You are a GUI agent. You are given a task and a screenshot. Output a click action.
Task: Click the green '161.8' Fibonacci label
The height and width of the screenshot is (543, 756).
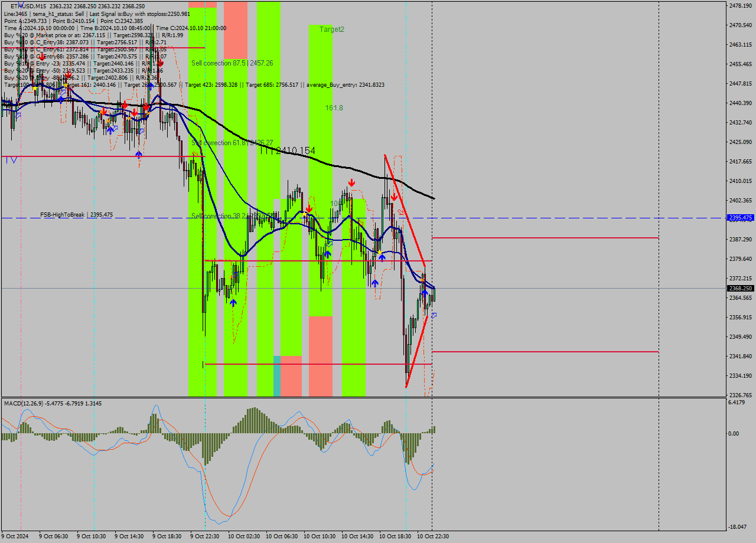point(334,108)
